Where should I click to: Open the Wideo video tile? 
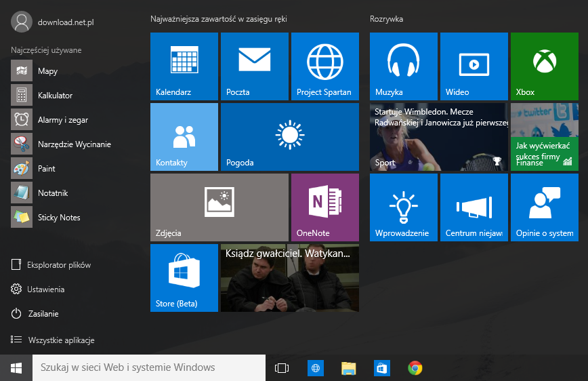[474, 66]
